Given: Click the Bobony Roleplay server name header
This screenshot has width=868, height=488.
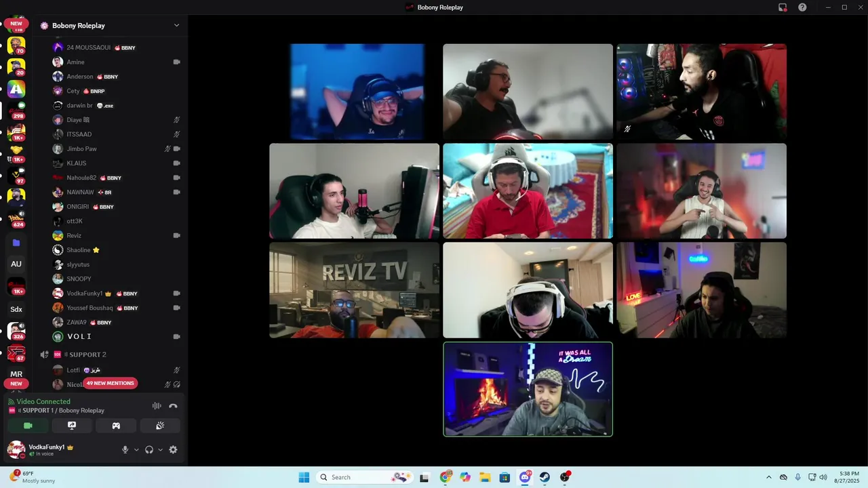Looking at the screenshot, I should 79,26.
